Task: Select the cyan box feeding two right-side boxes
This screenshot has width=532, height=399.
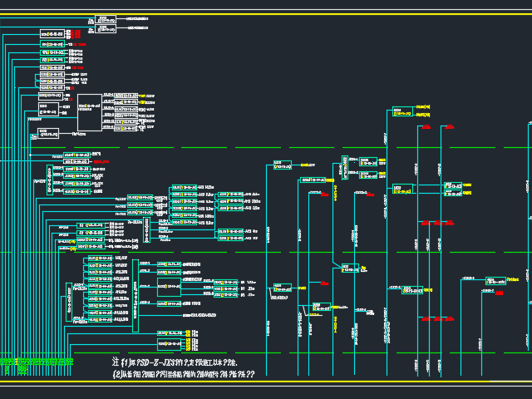Action: [402, 189]
